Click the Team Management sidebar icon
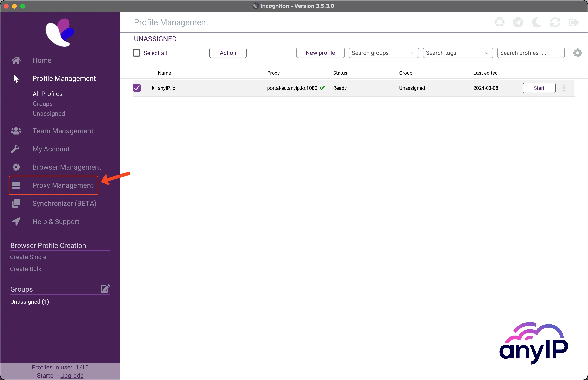Screen dimensions: 588x380 point(15,131)
